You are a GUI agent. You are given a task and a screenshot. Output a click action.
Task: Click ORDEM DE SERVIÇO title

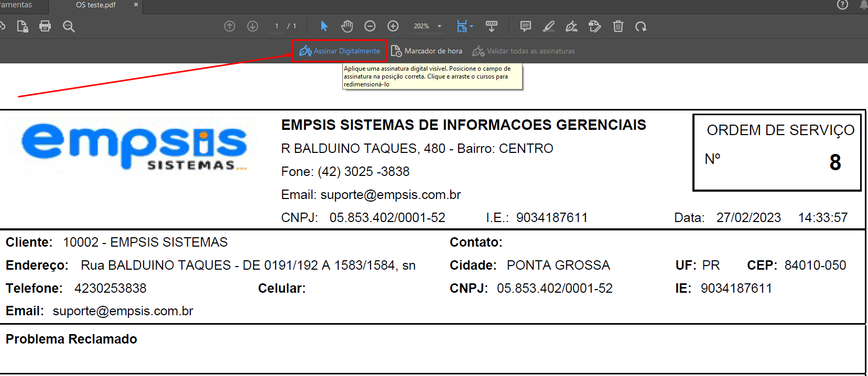coord(780,130)
